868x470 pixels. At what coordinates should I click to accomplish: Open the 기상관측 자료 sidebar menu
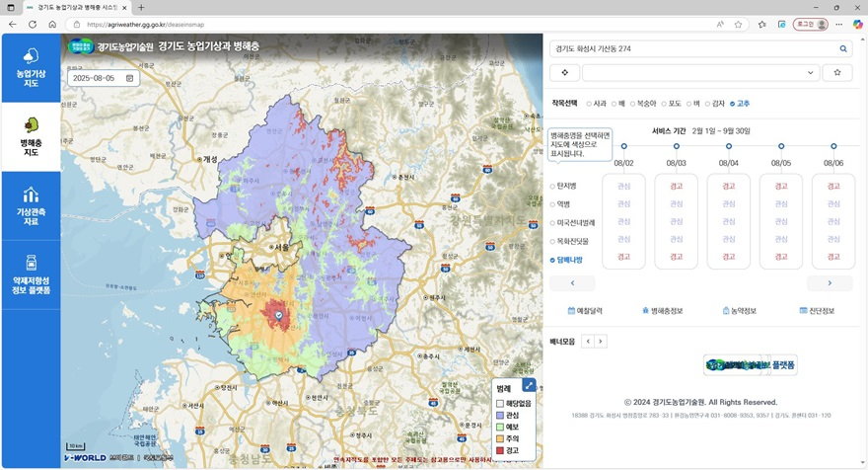pos(31,205)
